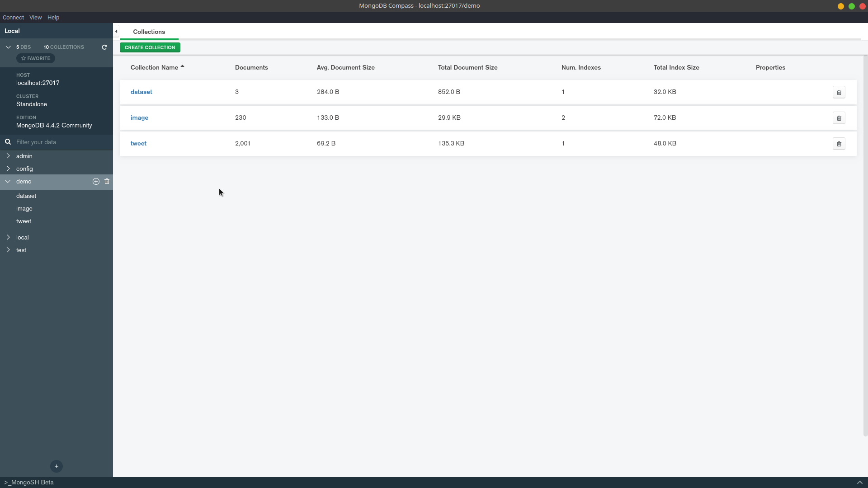Open the Help menu
868x488 pixels.
coord(53,17)
